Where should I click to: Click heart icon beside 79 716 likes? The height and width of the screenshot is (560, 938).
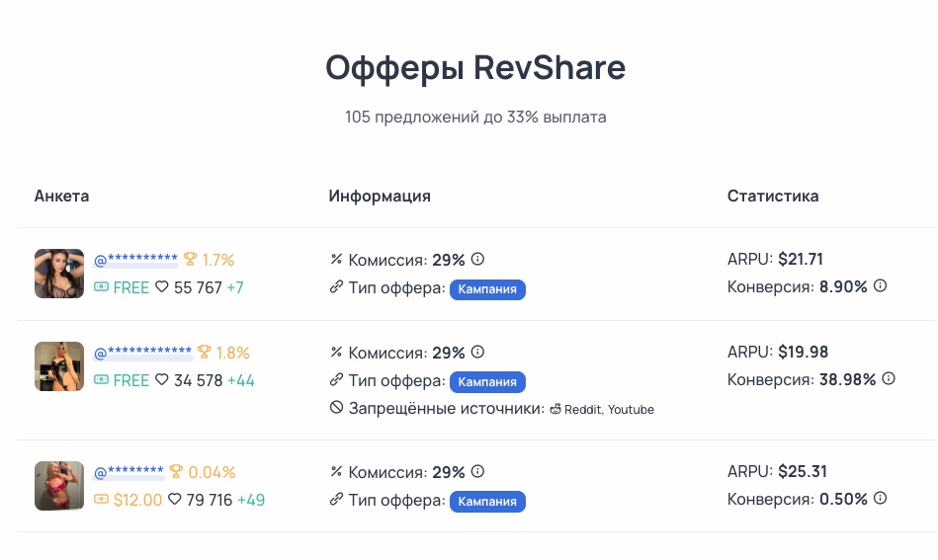tap(175, 499)
